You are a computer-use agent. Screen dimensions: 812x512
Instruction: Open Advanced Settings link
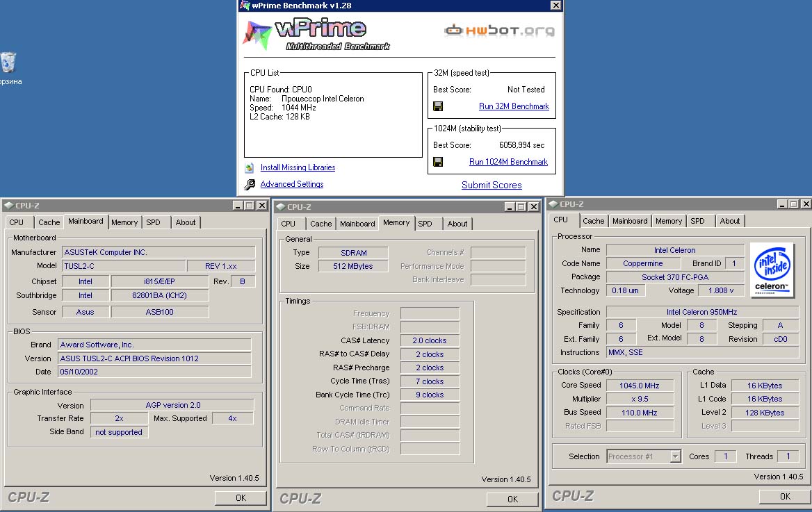coord(292,184)
